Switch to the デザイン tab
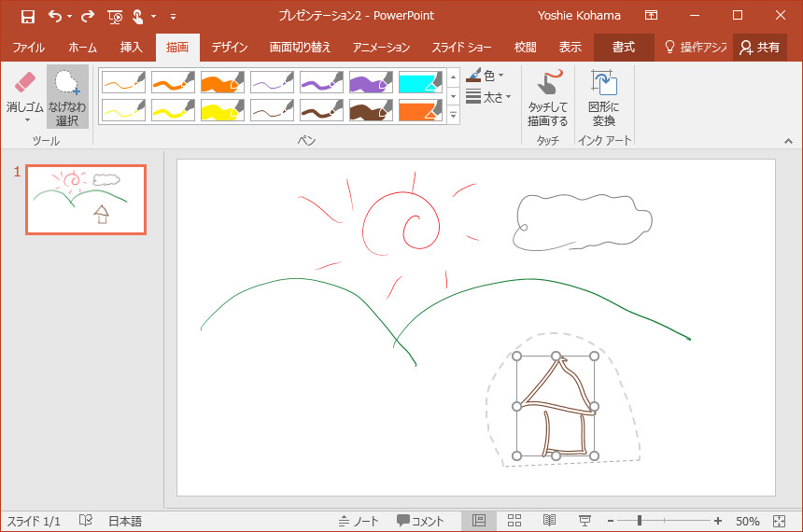The image size is (803, 532). pyautogui.click(x=230, y=48)
